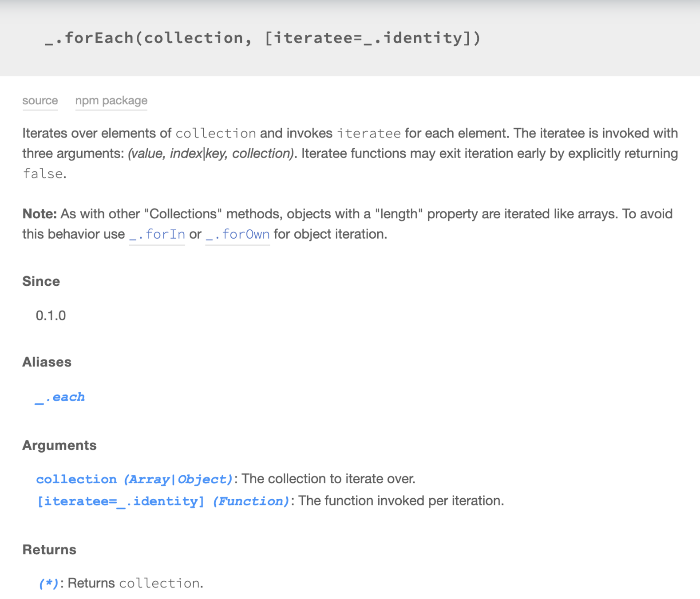Click the italic '(value, index|key, collection)' text
700x599 pixels.
211,154
